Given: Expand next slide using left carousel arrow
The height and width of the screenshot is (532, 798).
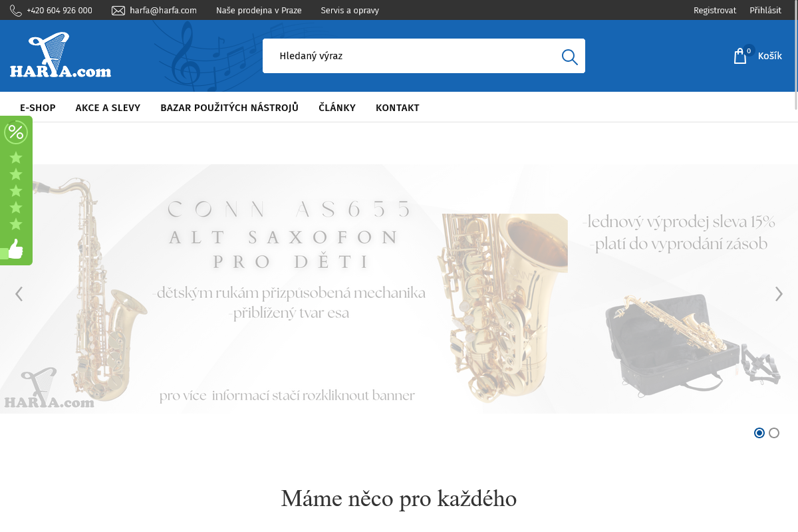Looking at the screenshot, I should coord(19,293).
